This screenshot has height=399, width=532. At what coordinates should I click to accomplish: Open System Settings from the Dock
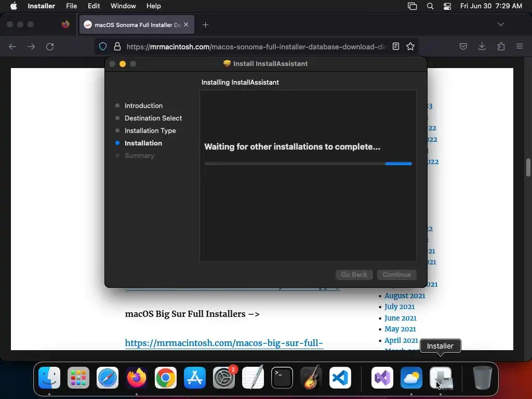point(224,378)
